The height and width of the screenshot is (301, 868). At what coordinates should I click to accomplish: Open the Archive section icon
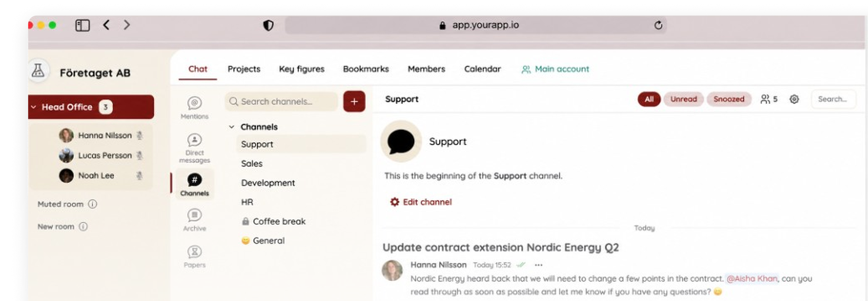click(x=194, y=215)
